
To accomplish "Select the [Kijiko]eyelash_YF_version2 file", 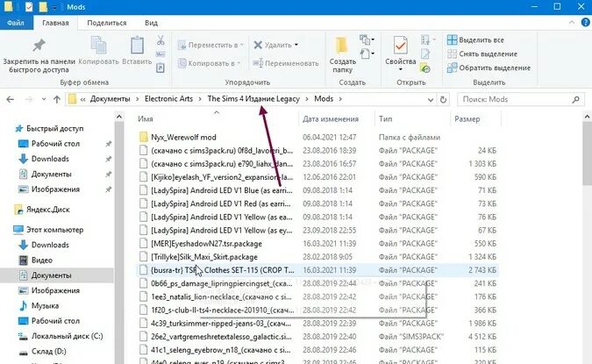I will [222, 176].
